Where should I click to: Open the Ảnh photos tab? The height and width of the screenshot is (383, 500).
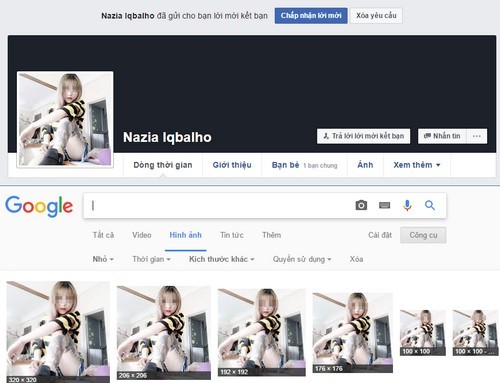coord(365,165)
